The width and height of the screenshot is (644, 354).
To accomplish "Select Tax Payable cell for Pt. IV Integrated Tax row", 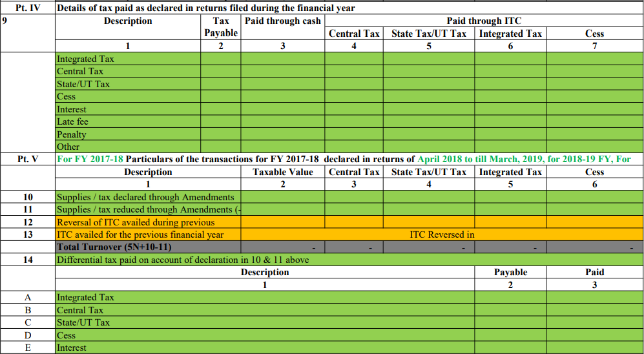I will tap(220, 59).
